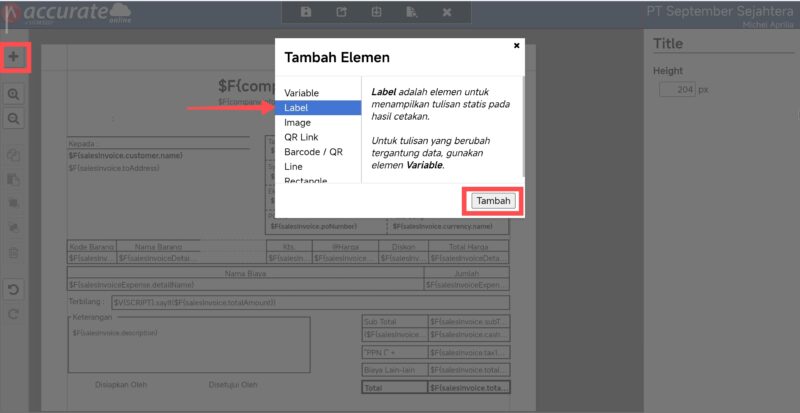Click the save floppy disk icon
Viewport: 800px width, 413px height.
pyautogui.click(x=306, y=12)
